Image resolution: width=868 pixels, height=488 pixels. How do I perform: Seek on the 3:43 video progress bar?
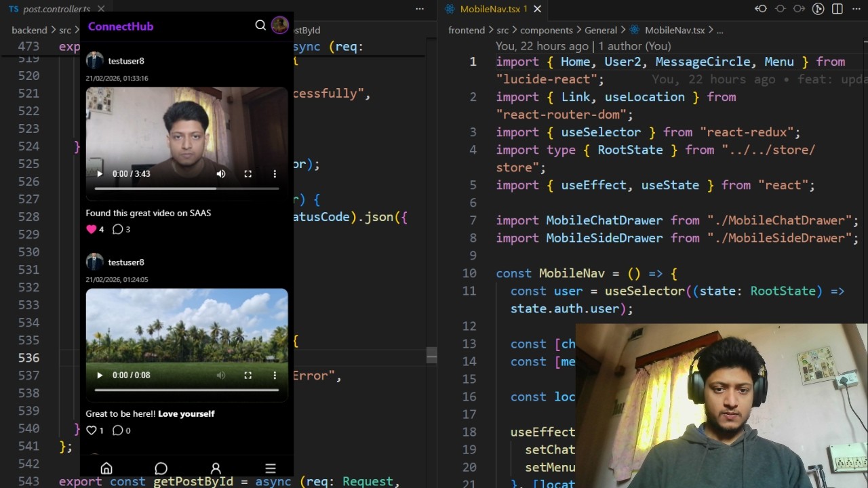[x=186, y=188]
